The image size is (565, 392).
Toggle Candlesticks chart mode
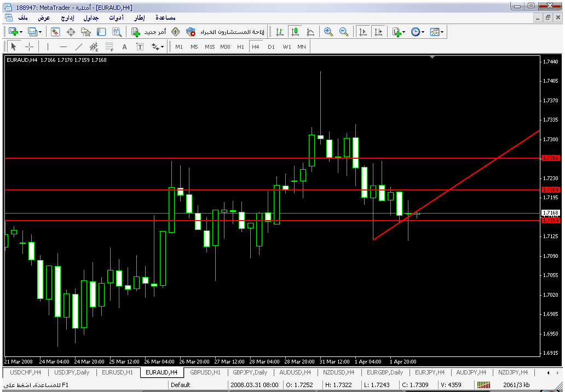pyautogui.click(x=295, y=32)
